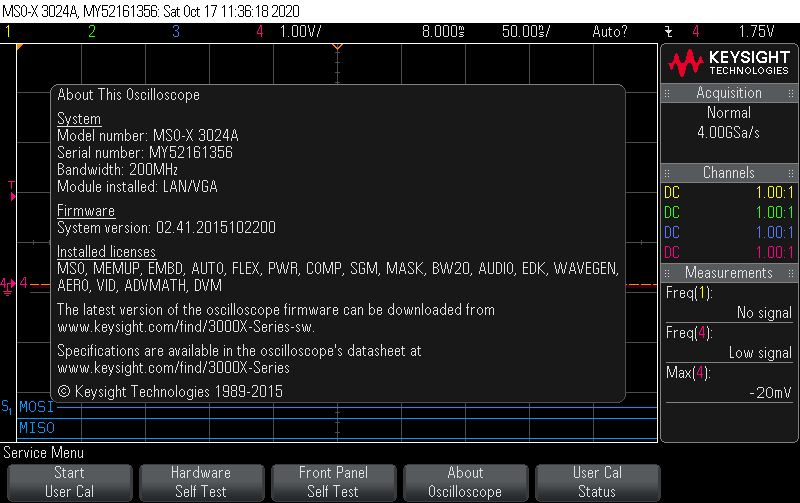Click the System version 02.41.2015102200 line
The width and height of the screenshot is (800, 503).
[166, 228]
